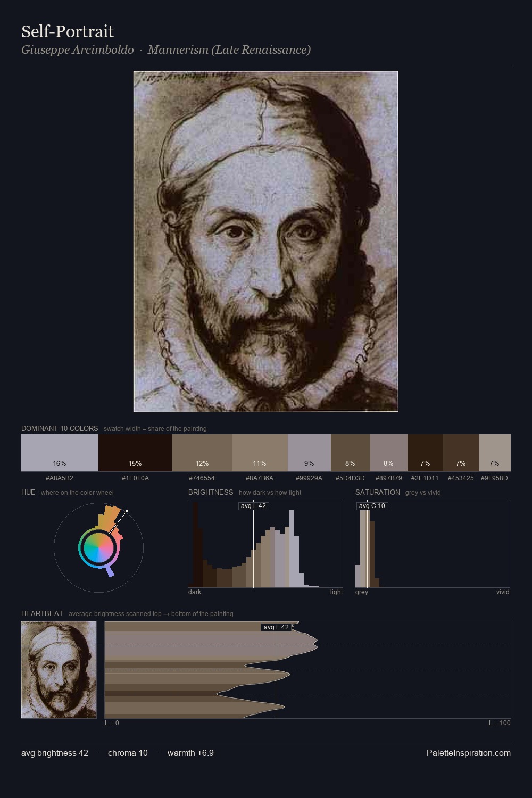Click 'how dark vs how light' caption

point(270,493)
